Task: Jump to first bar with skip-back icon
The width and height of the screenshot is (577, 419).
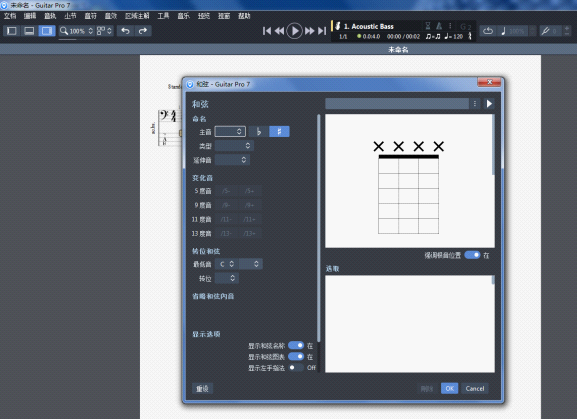Action: [x=267, y=31]
